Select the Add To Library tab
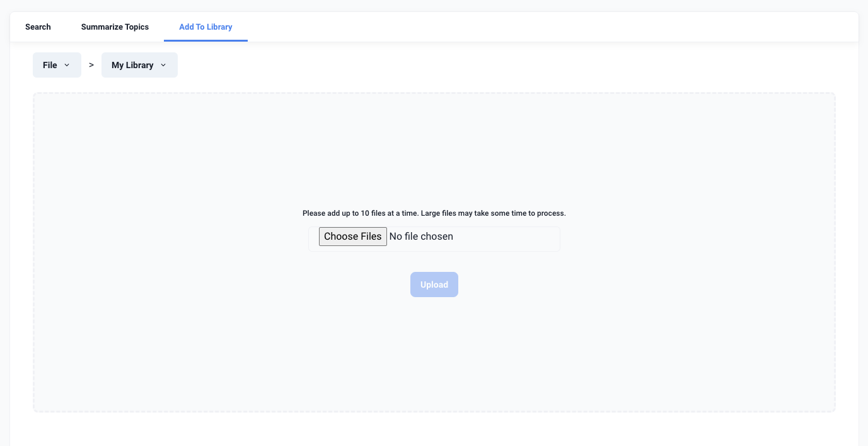 pyautogui.click(x=205, y=27)
